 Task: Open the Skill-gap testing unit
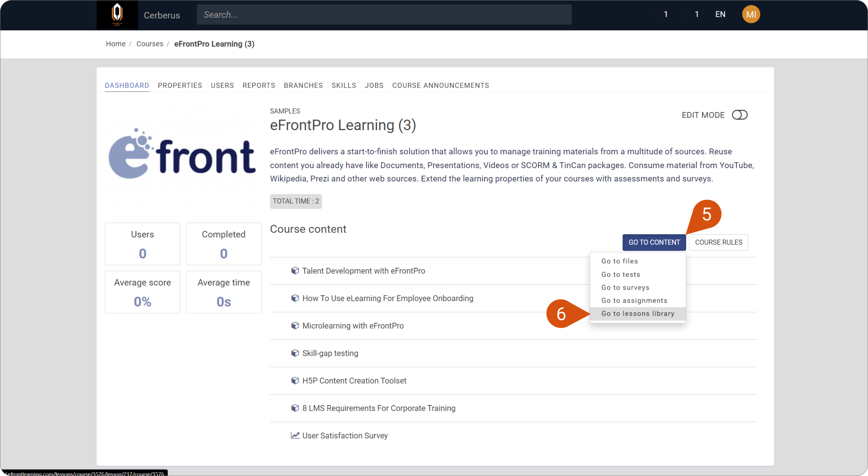(x=330, y=353)
